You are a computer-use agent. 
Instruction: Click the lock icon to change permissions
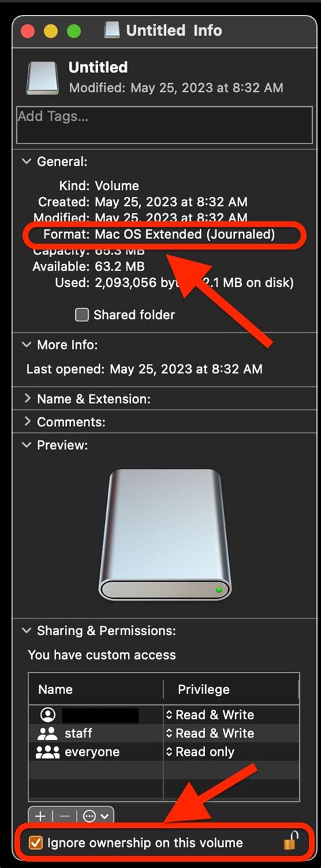pyautogui.click(x=291, y=842)
